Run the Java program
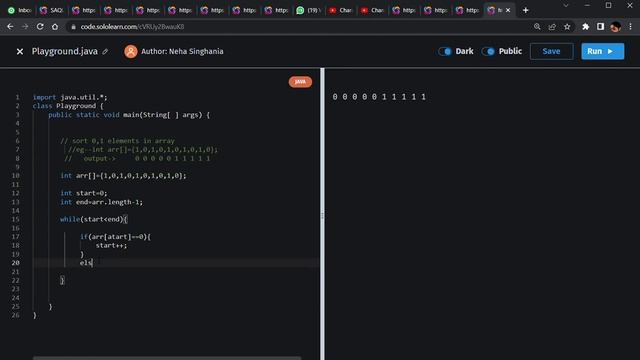This screenshot has height=360, width=640. coord(602,51)
